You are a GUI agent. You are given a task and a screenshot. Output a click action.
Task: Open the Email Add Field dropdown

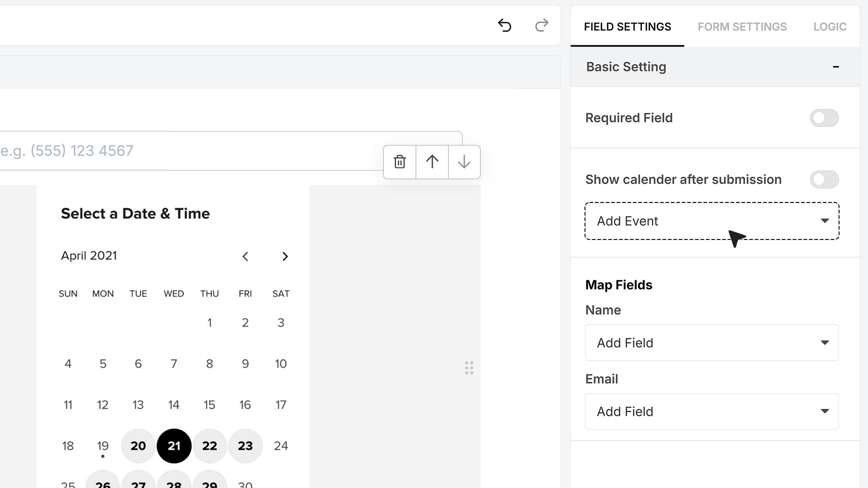(712, 412)
